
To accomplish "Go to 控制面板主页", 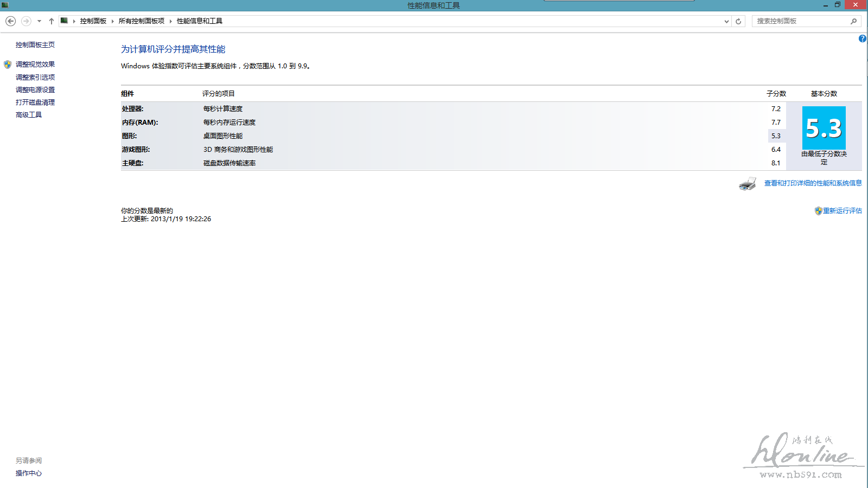I will coord(35,45).
